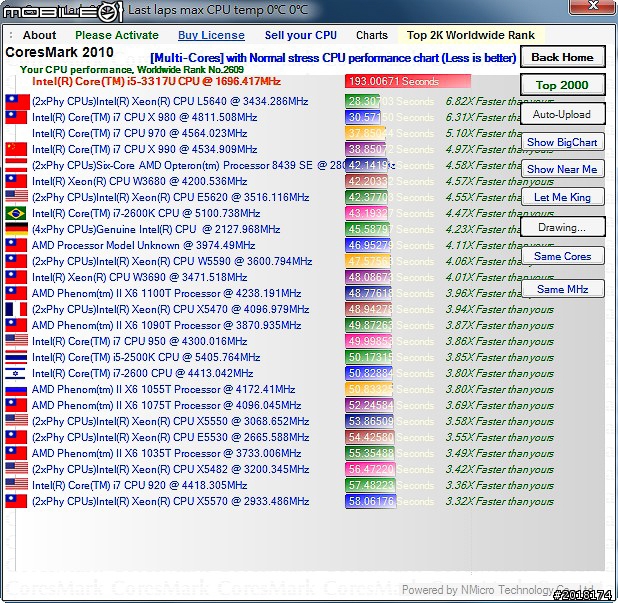This screenshot has height=603, width=618.
Task: Click the Thailand flag beside i5-2500K row
Action: point(16,357)
